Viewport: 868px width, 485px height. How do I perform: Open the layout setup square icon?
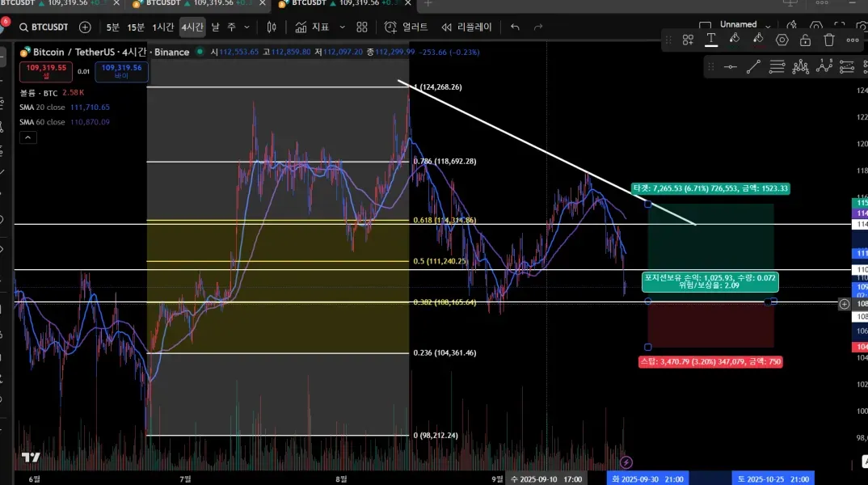pos(705,26)
